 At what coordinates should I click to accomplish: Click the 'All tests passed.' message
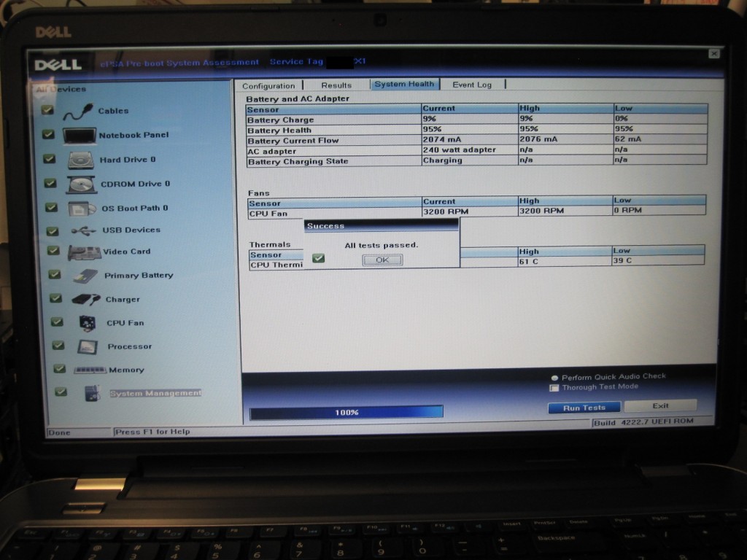click(x=381, y=245)
